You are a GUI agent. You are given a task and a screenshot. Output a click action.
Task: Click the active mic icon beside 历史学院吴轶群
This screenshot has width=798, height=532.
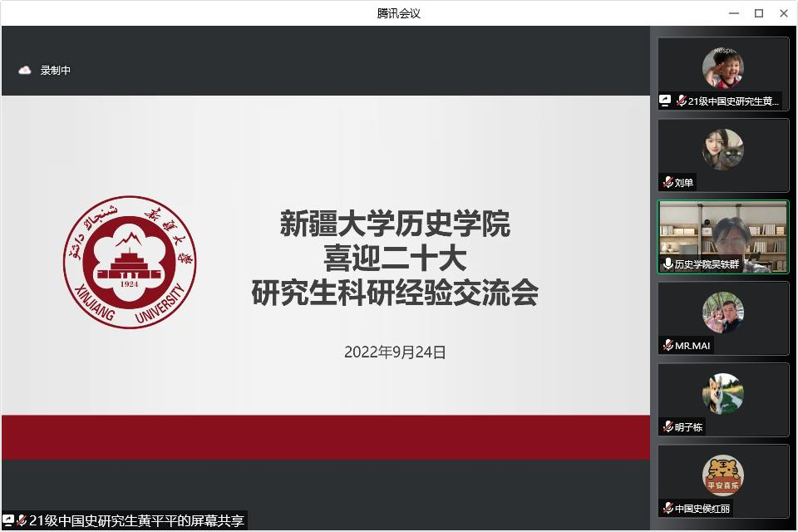coord(668,264)
